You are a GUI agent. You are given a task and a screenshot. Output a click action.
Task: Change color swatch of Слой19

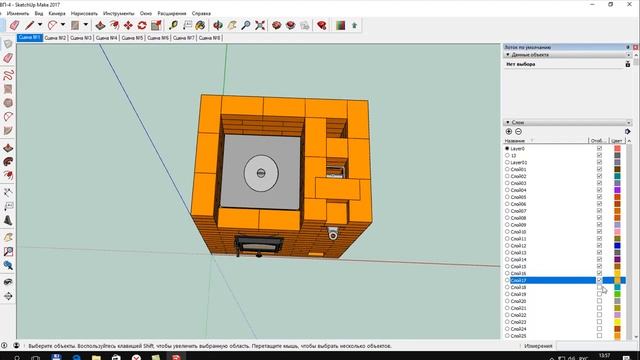point(617,294)
